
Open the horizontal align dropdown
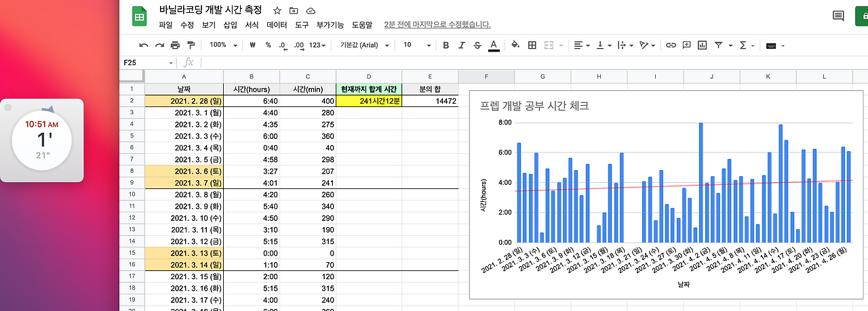(x=583, y=45)
